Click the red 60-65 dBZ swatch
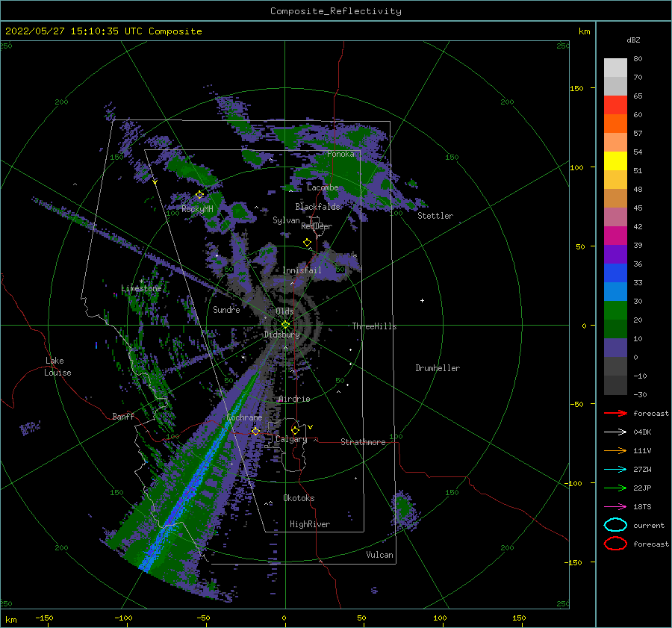672x628 pixels. pyautogui.click(x=615, y=105)
